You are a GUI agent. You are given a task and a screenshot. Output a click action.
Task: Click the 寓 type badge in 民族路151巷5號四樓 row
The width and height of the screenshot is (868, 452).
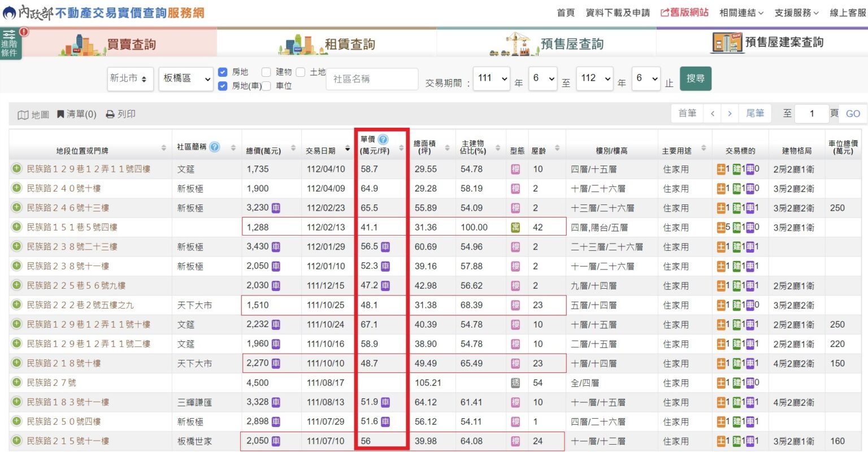click(x=515, y=227)
